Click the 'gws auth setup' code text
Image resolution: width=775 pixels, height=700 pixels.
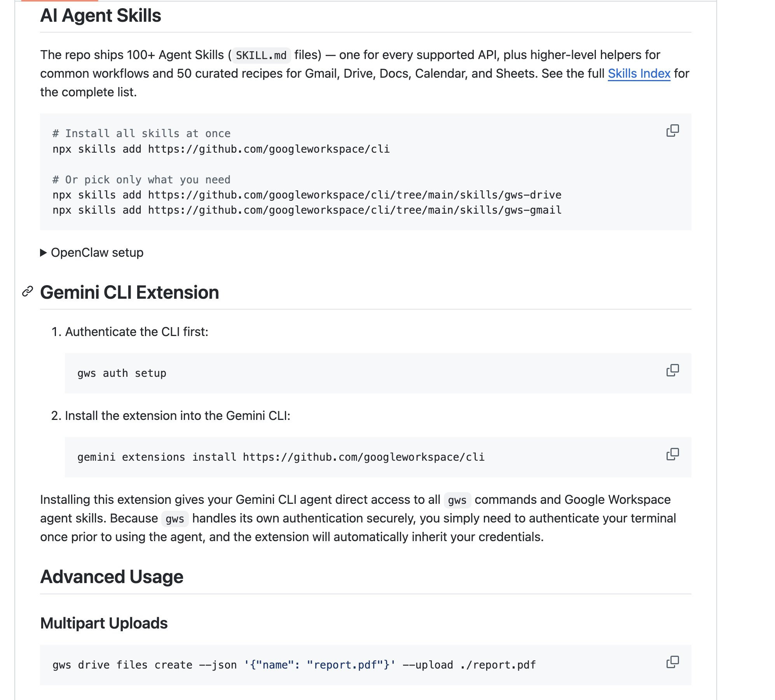pyautogui.click(x=122, y=373)
